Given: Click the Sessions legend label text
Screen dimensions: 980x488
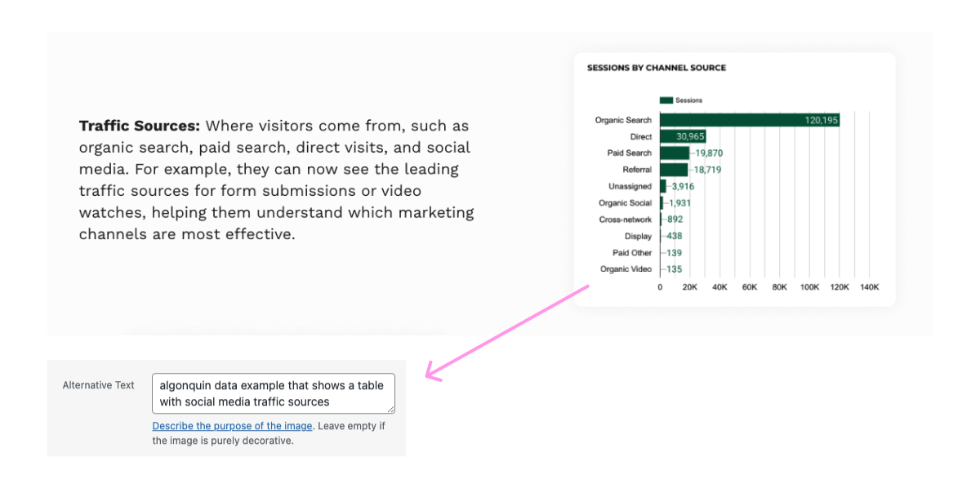Looking at the screenshot, I should [688, 100].
